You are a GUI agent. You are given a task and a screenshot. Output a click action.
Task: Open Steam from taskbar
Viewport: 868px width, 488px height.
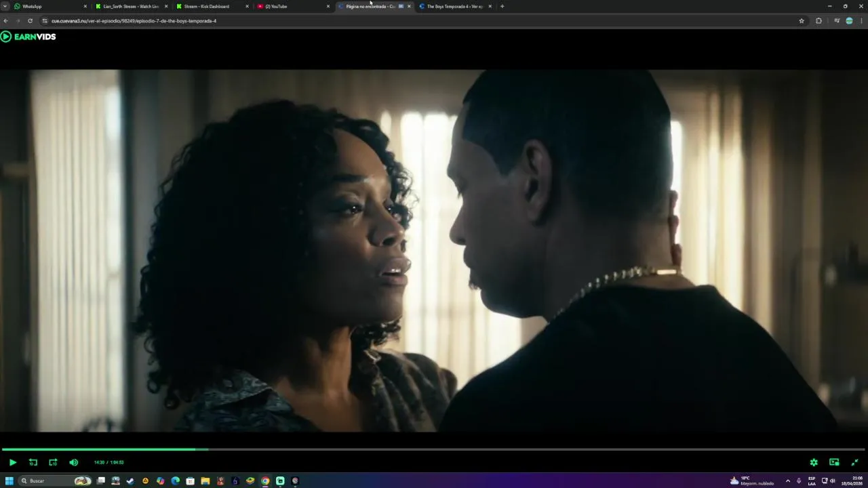(x=130, y=481)
